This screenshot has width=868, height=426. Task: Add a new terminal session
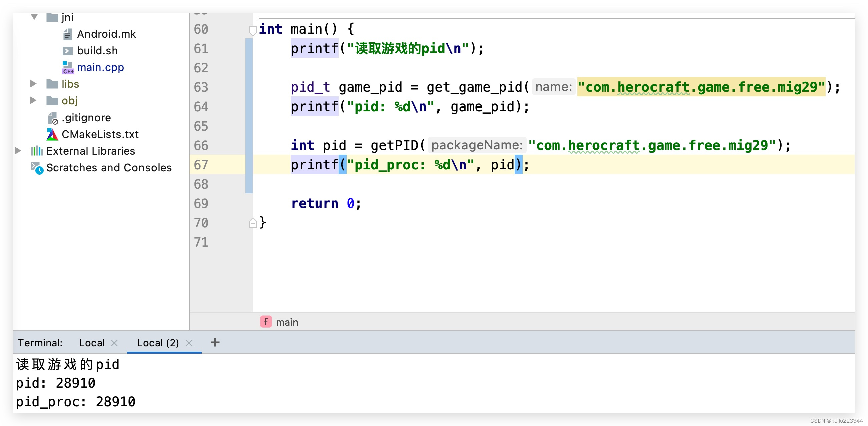click(x=215, y=342)
